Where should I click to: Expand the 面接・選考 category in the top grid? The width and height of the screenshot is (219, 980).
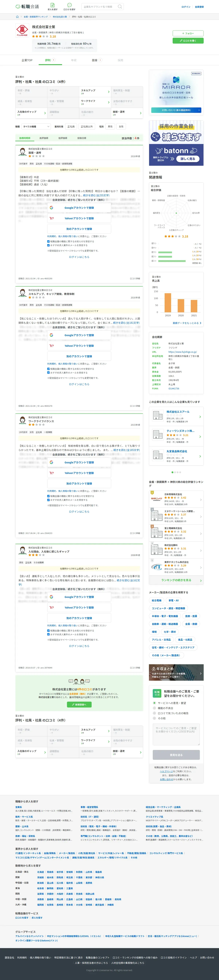127,113
